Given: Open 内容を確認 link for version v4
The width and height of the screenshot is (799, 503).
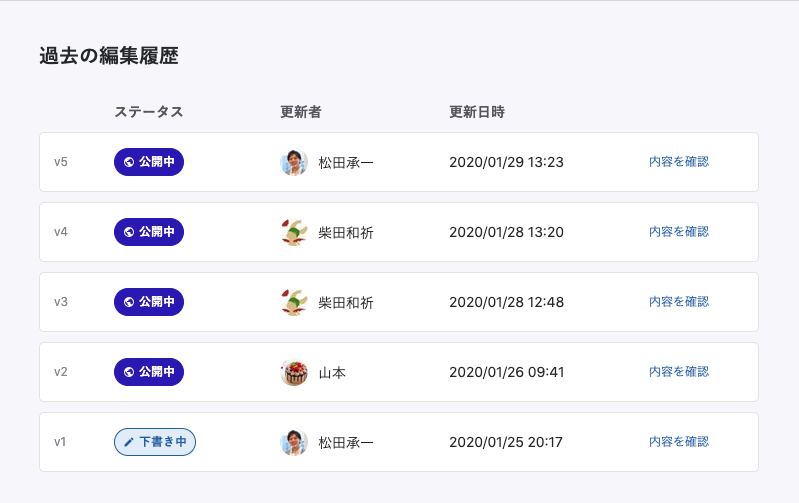Looking at the screenshot, I should click(x=679, y=232).
